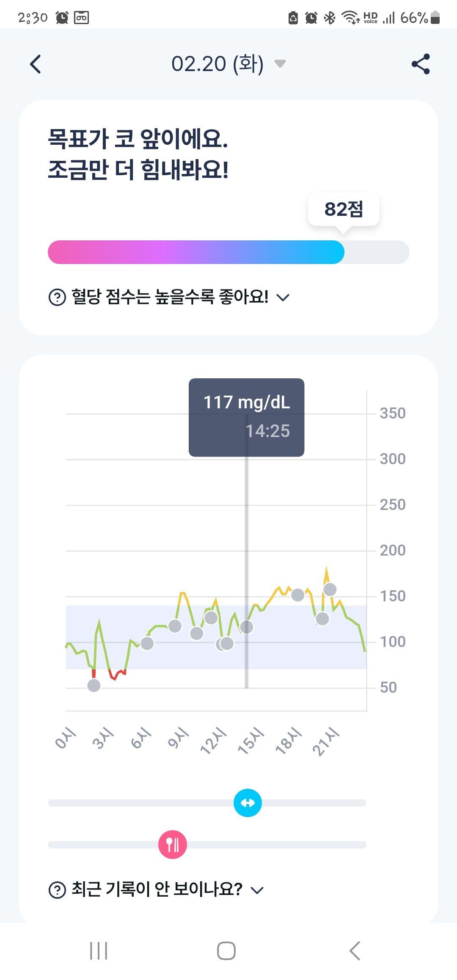Select the gray data point near 50 mg/dL

(x=94, y=685)
